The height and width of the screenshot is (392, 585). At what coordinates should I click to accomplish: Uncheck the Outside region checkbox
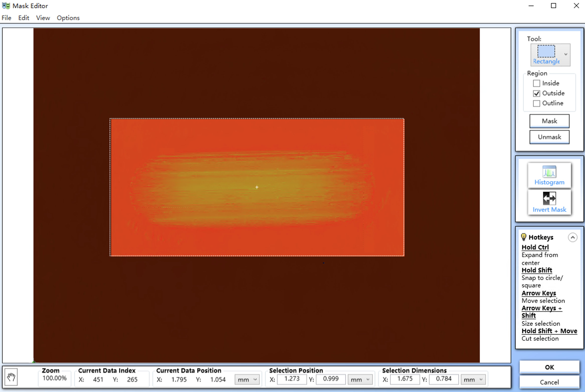(536, 93)
